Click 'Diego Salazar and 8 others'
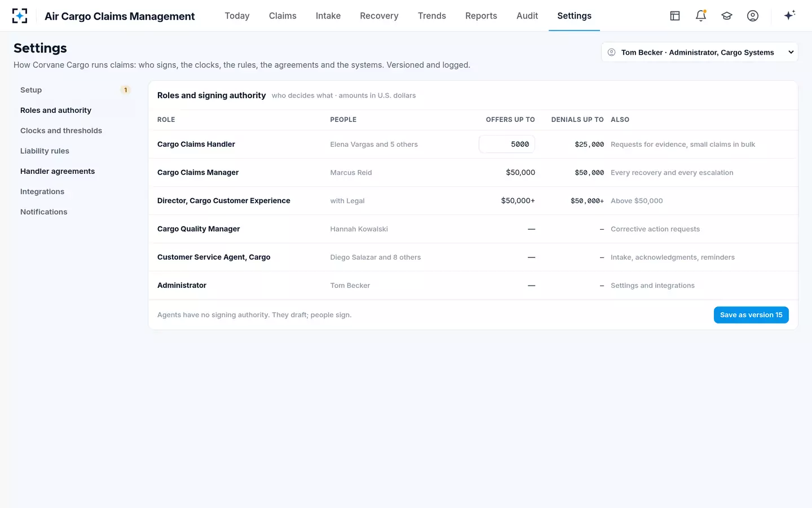 point(376,257)
